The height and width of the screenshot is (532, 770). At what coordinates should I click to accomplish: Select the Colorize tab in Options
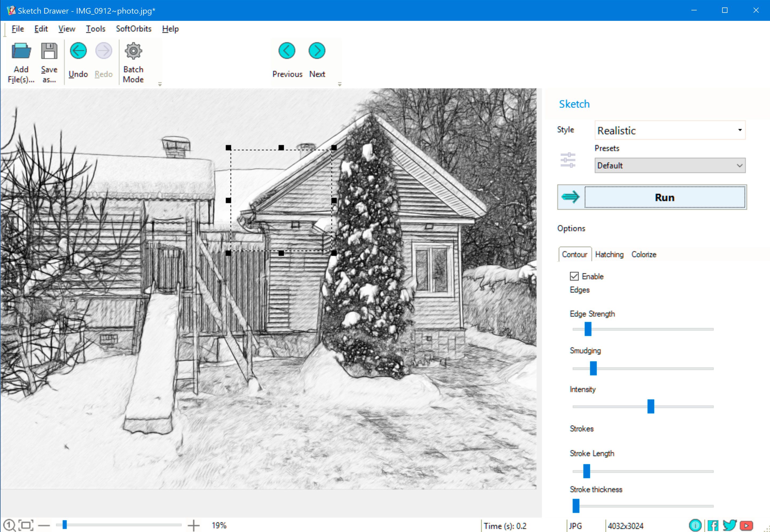point(644,254)
